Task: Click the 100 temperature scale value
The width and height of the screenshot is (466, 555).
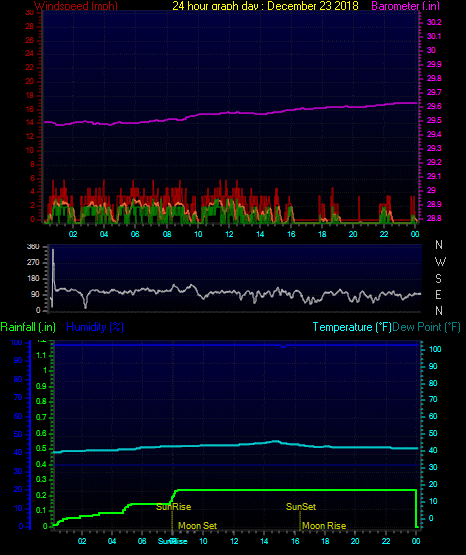Action: pyautogui.click(x=435, y=349)
